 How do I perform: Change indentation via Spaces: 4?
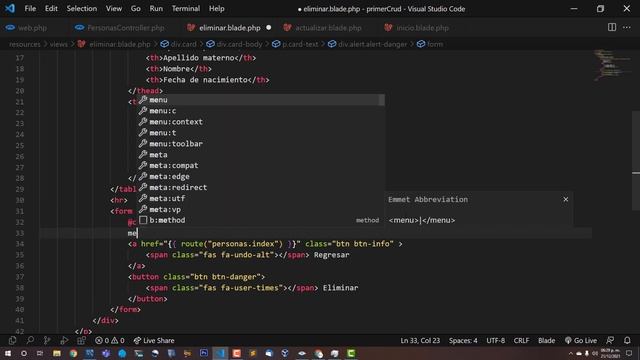point(463,340)
